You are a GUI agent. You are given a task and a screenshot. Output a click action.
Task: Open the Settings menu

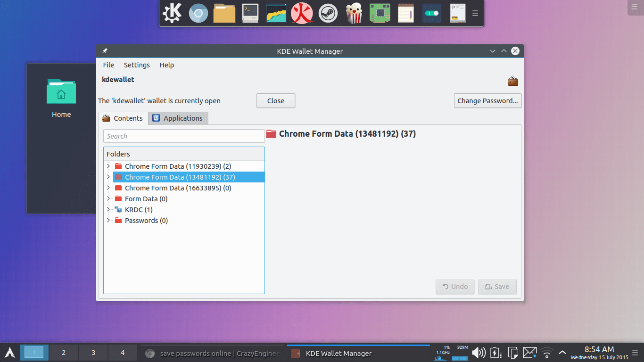[137, 65]
